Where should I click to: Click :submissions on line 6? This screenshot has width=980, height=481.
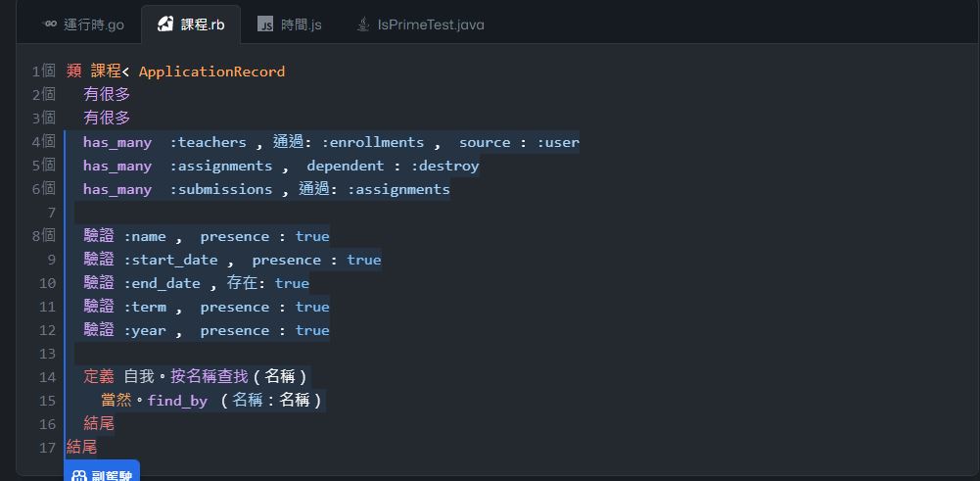(x=221, y=189)
